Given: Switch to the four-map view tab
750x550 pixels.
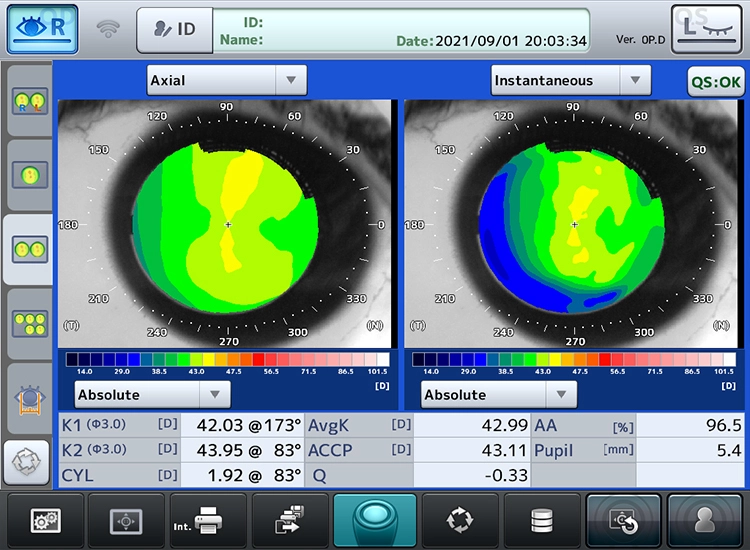Looking at the screenshot, I should 27,323.
